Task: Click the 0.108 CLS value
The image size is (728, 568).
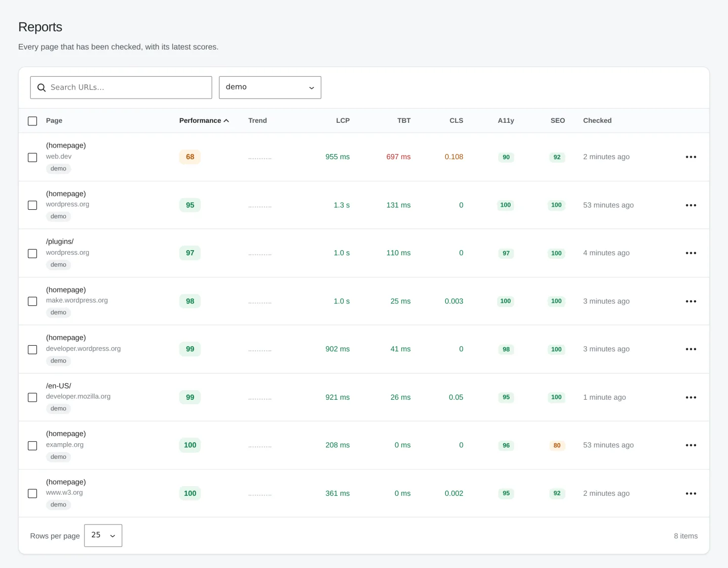Action: click(x=454, y=157)
